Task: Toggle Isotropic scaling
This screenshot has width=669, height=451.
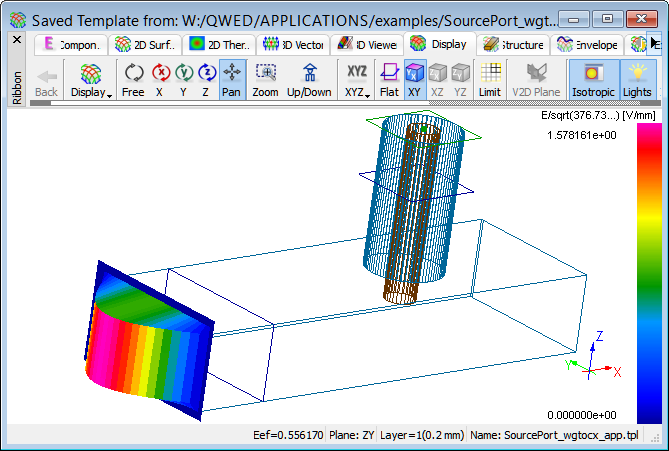Action: pos(593,79)
